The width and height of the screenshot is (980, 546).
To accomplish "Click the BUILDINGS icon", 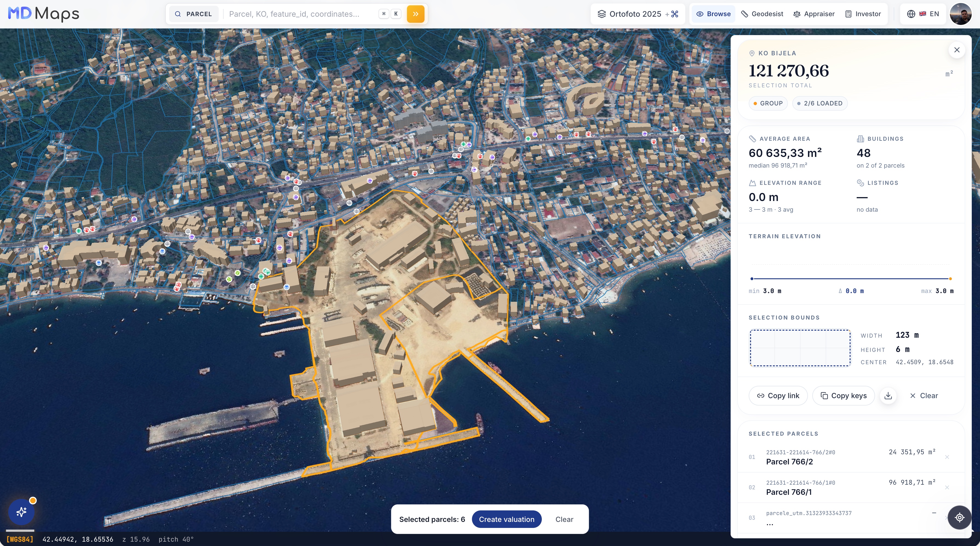I will 860,139.
